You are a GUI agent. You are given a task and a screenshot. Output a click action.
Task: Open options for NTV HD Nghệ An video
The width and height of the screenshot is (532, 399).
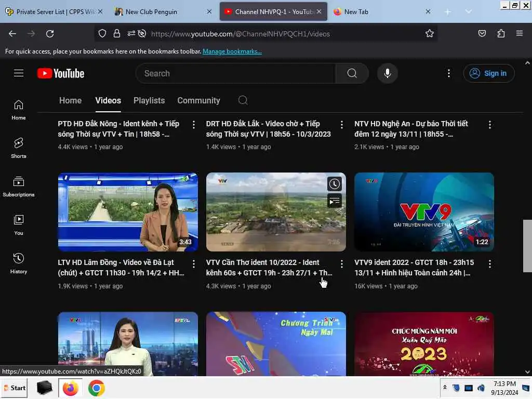click(489, 125)
